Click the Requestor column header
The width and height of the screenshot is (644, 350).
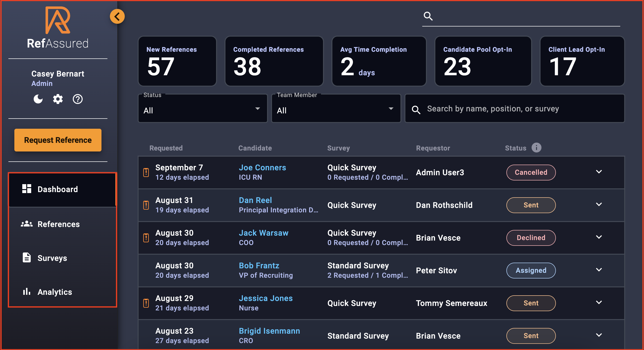point(433,148)
